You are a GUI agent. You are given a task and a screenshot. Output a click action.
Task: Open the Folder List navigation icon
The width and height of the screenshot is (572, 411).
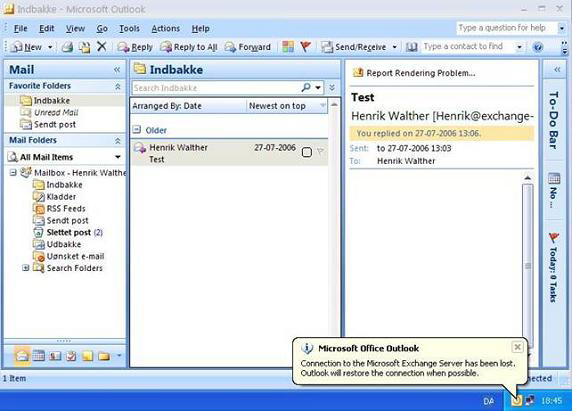tap(104, 356)
